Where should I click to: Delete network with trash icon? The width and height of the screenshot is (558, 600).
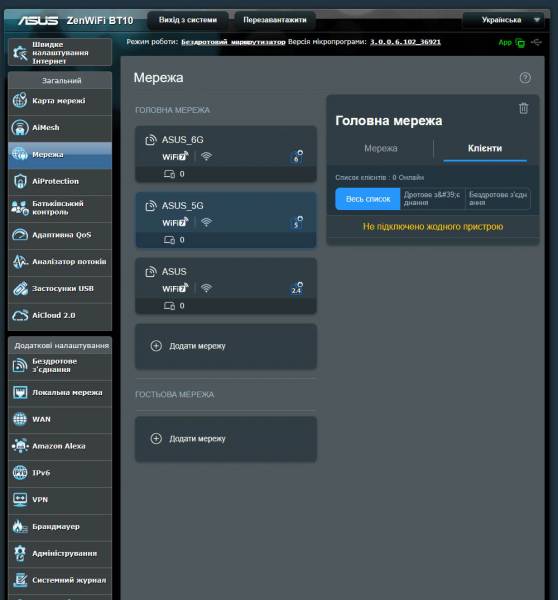[524, 108]
